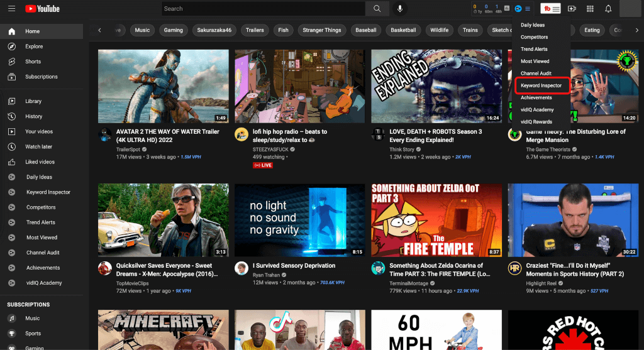This screenshot has height=350, width=644.
Task: Click the Create video camera icon
Action: point(572,9)
